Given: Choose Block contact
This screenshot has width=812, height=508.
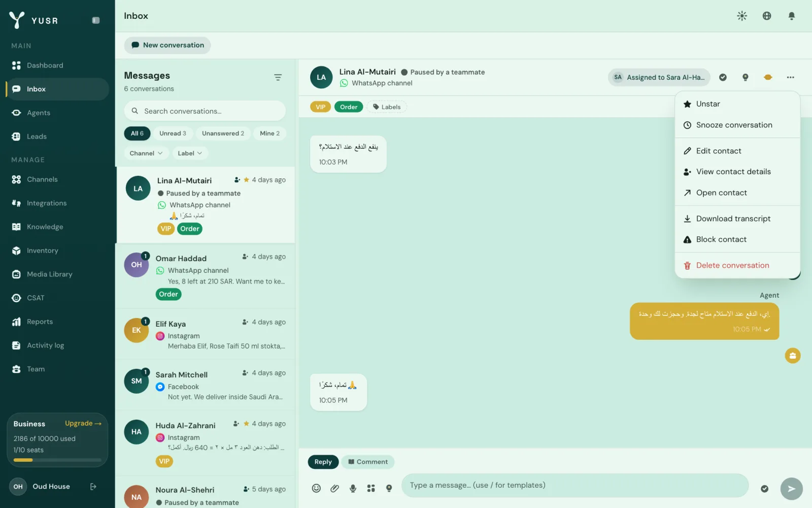Looking at the screenshot, I should coord(737,239).
